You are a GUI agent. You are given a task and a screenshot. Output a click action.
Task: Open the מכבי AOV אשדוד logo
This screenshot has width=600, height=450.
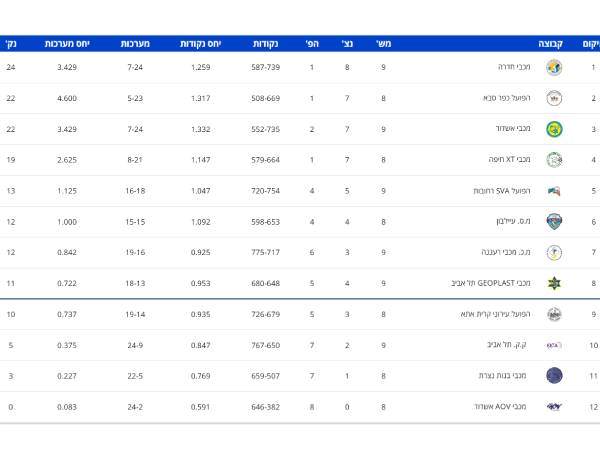554,407
